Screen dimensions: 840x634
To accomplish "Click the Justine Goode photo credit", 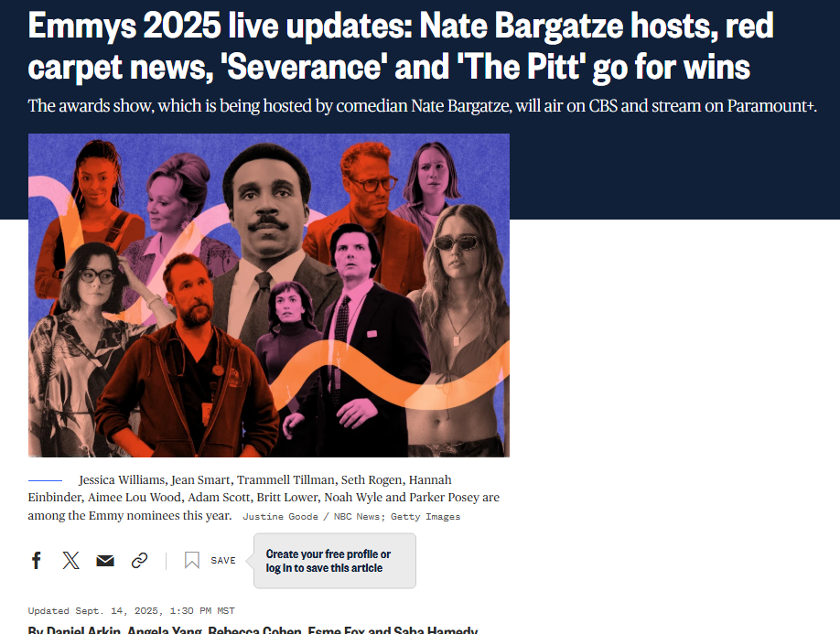I will pos(351,517).
